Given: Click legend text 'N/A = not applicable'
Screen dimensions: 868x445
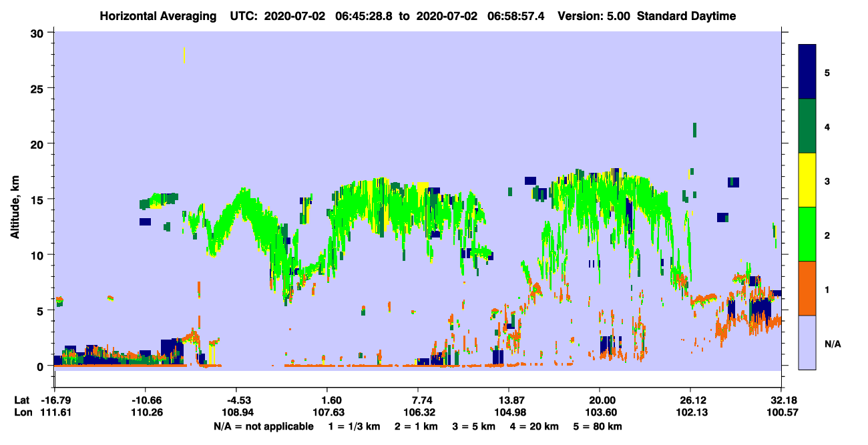Looking at the screenshot, I should (264, 426).
